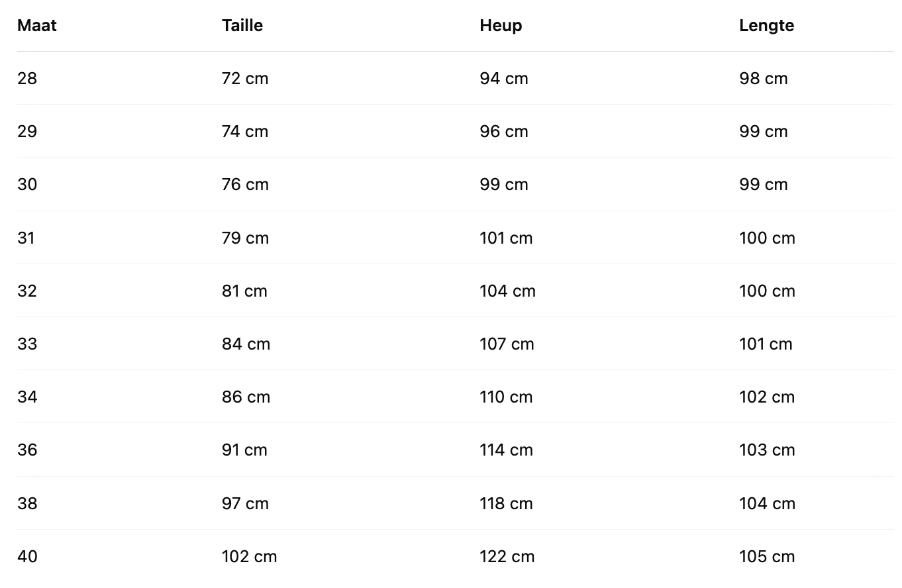
Task: Click the Taille column header
Action: pyautogui.click(x=242, y=26)
